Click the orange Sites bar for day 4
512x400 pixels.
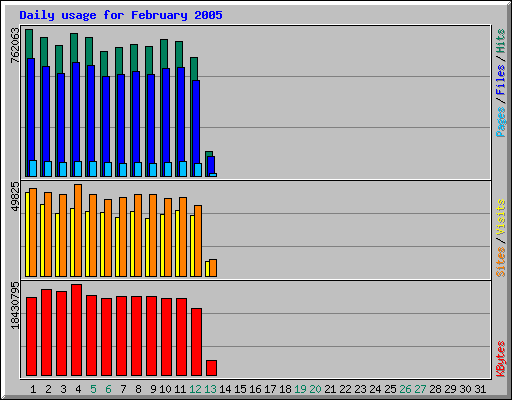pyautogui.click(x=78, y=230)
